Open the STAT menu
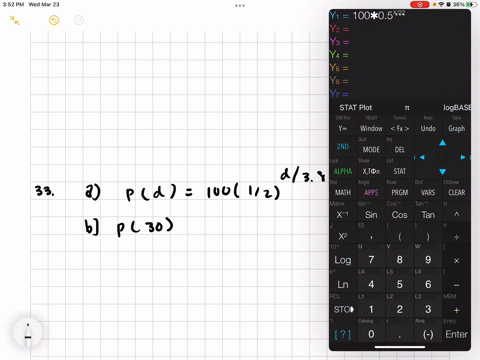 [x=399, y=171]
